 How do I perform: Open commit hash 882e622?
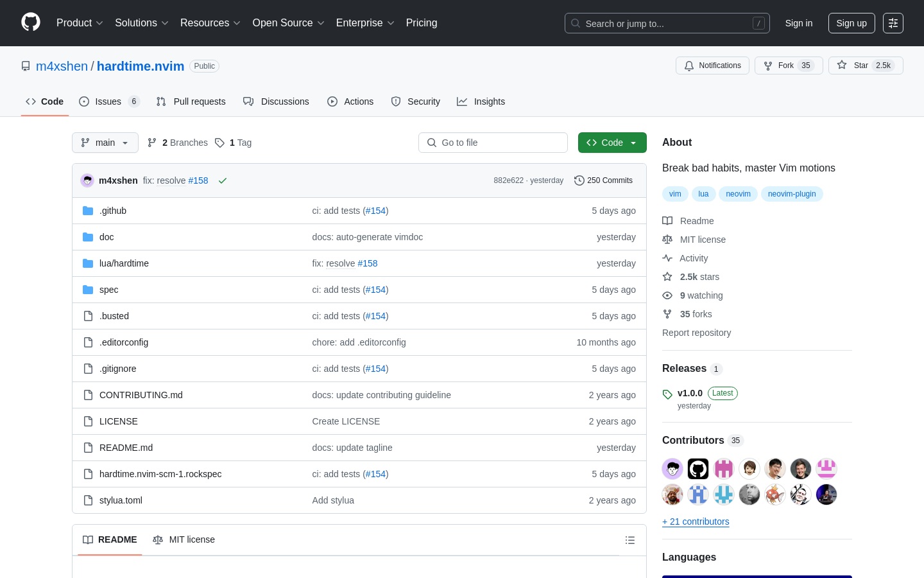pos(508,180)
